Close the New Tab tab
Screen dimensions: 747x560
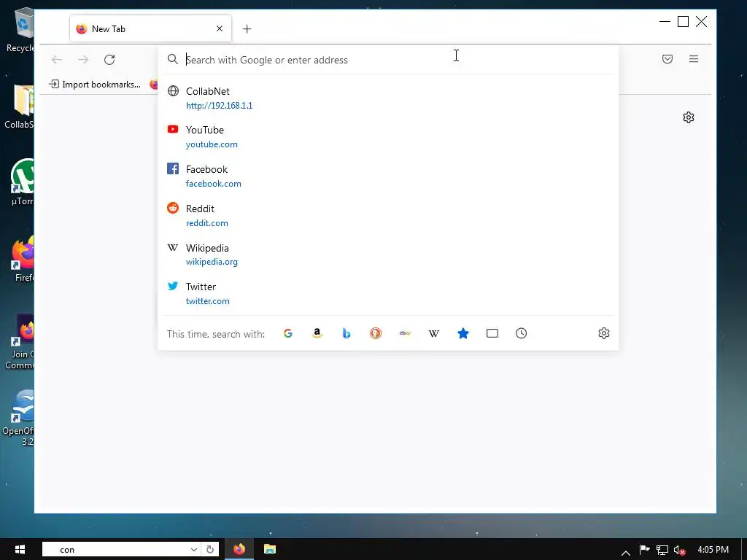tap(220, 28)
